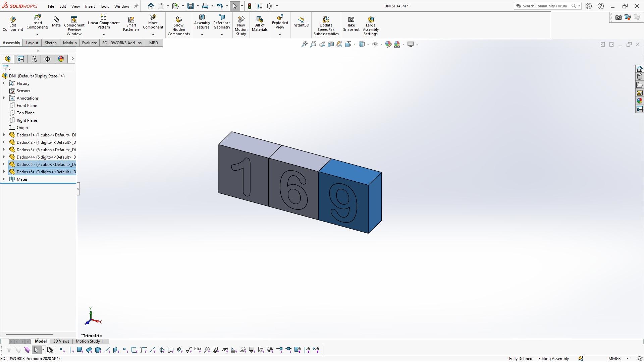Open the Insert Components tool
Screen dimensions: 644x362
point(37,22)
